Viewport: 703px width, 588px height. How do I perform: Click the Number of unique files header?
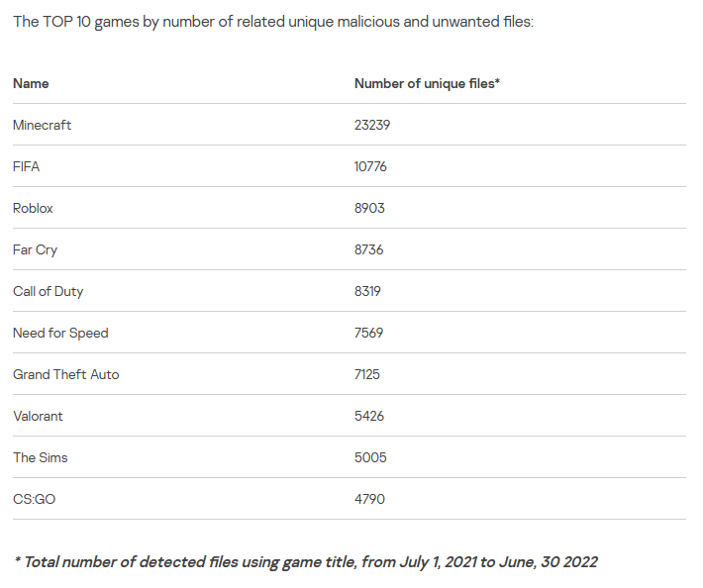pyautogui.click(x=427, y=84)
